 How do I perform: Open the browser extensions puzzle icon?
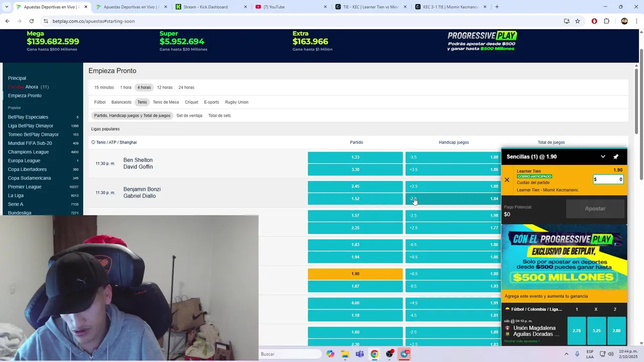pyautogui.click(x=607, y=21)
